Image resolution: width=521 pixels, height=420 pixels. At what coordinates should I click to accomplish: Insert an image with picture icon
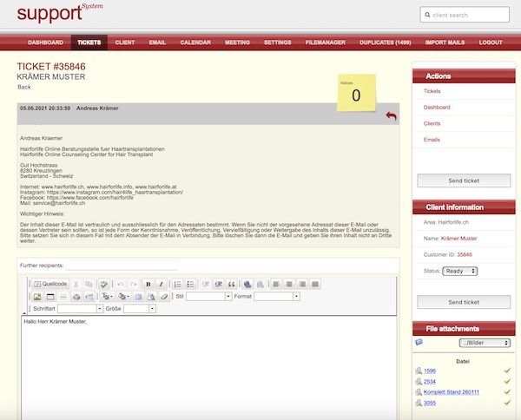click(37, 297)
